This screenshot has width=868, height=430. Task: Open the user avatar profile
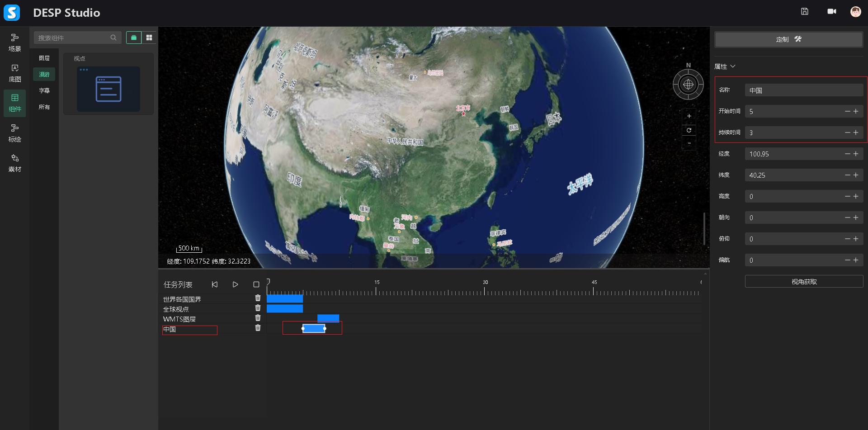click(855, 12)
